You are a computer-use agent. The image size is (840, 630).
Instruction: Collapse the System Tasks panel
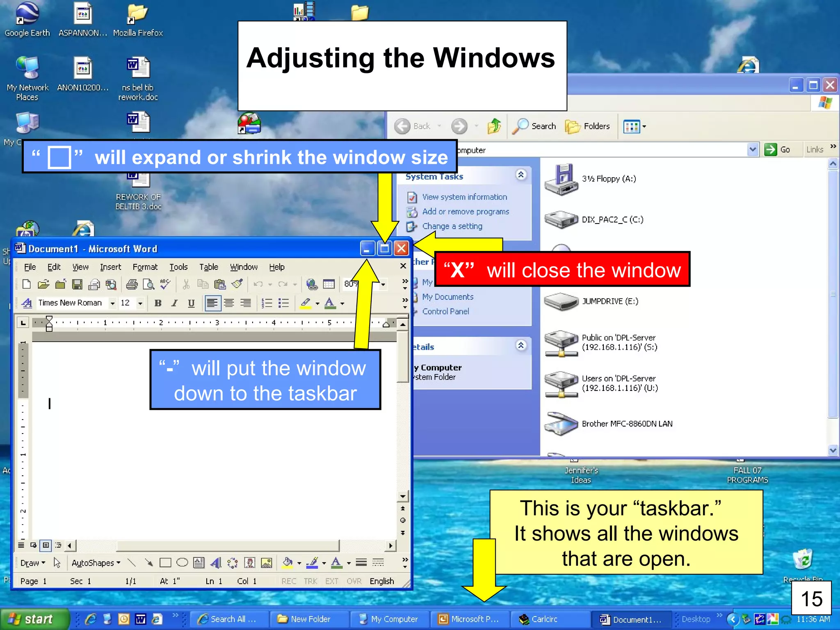point(521,175)
